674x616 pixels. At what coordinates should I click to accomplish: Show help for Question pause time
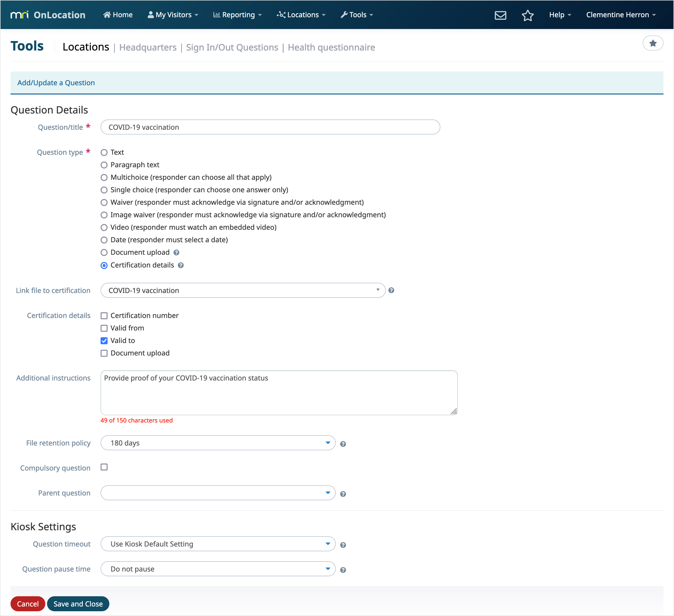coord(343,570)
